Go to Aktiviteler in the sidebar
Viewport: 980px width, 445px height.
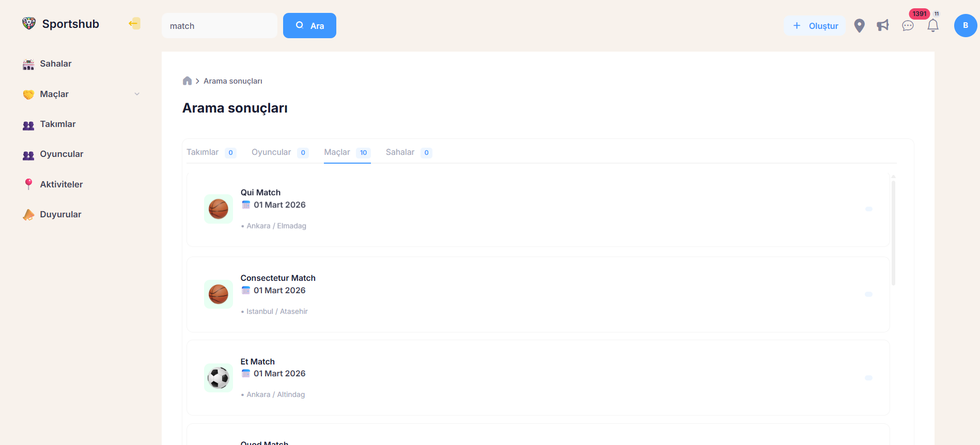coord(61,184)
